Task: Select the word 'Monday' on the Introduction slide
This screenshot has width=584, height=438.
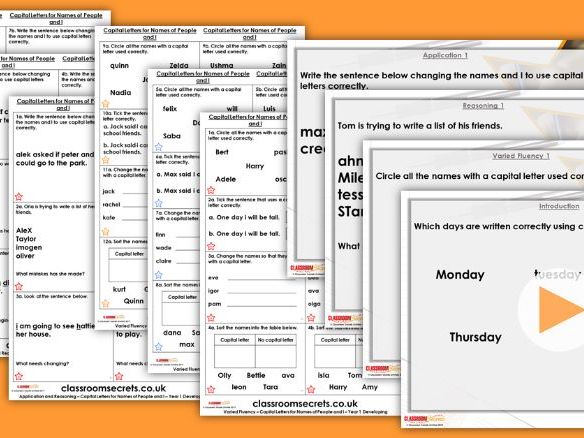Action: coord(460,275)
